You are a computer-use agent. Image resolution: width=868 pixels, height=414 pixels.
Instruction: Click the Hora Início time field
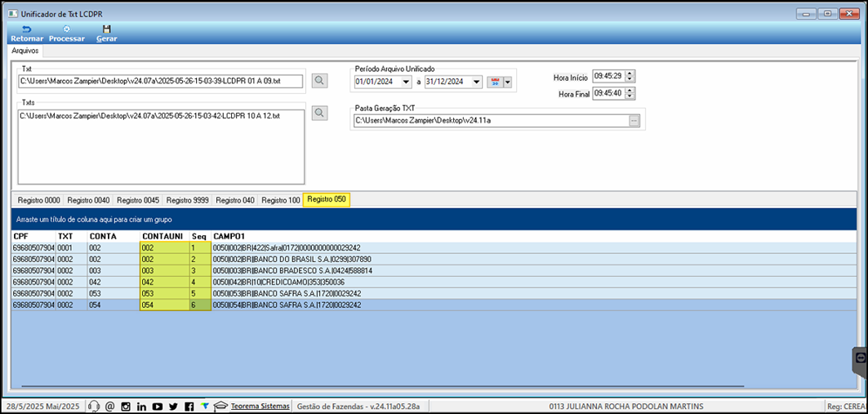(x=609, y=76)
